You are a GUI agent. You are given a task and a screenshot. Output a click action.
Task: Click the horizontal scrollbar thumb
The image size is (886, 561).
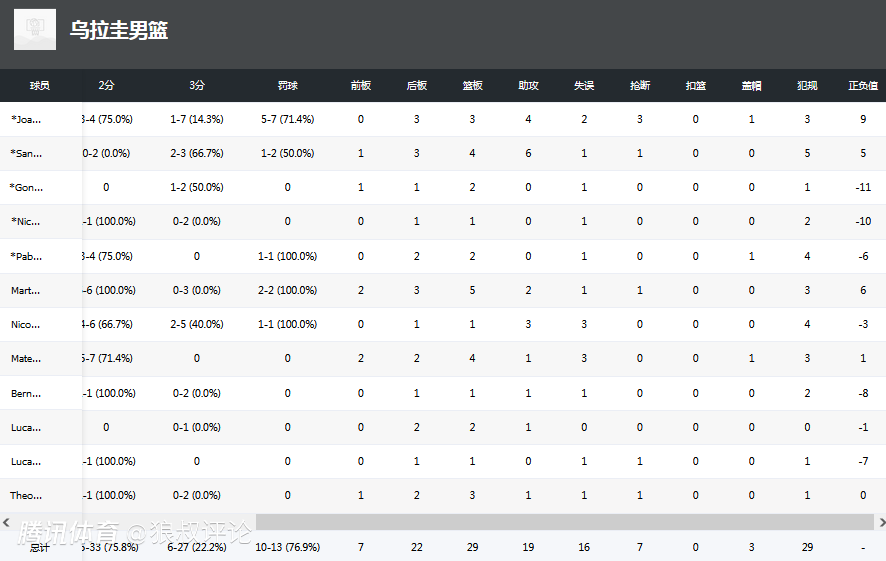tap(565, 523)
